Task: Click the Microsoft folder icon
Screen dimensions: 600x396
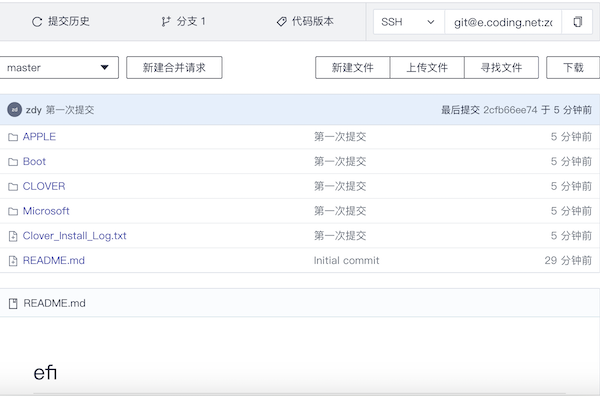Action: [x=13, y=211]
